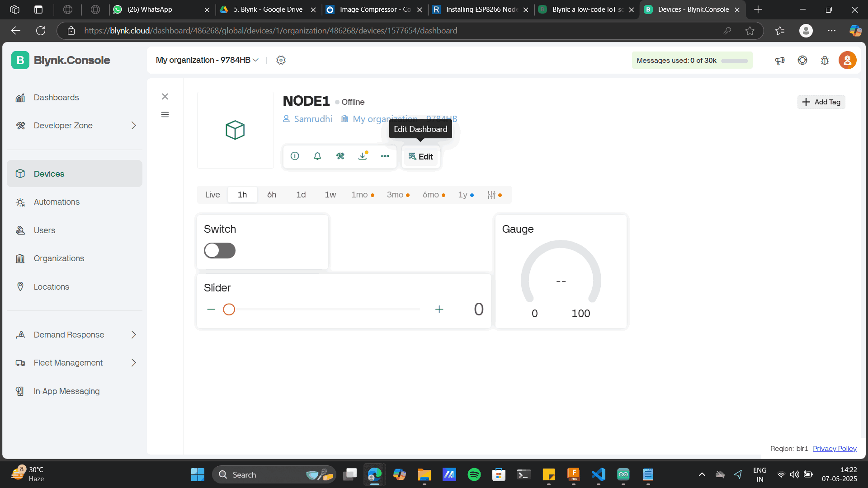
Task: Open In-App Messaging in the sidebar
Action: (75, 391)
